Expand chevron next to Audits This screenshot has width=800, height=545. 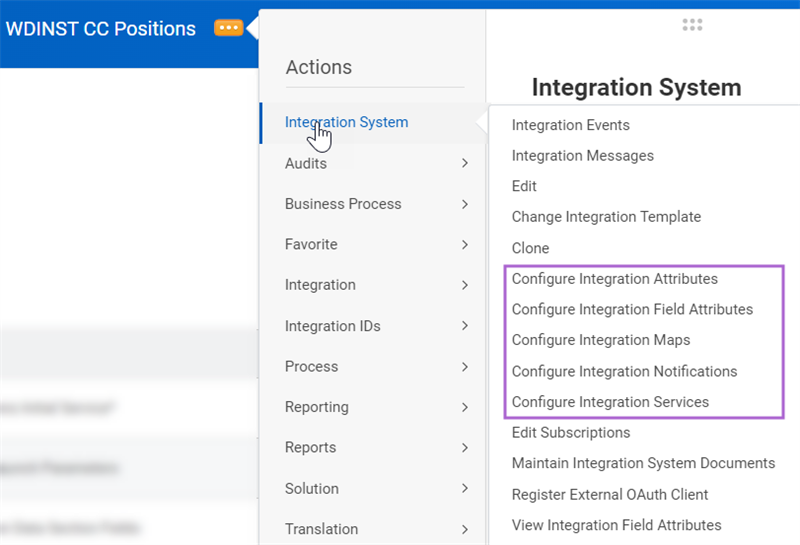click(465, 163)
